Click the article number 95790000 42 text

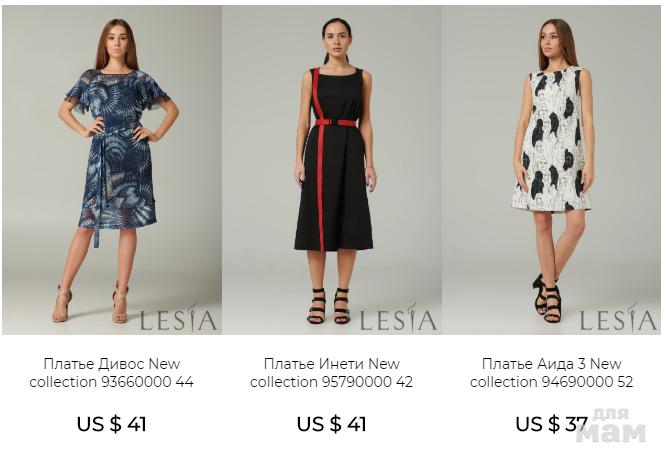click(x=367, y=382)
